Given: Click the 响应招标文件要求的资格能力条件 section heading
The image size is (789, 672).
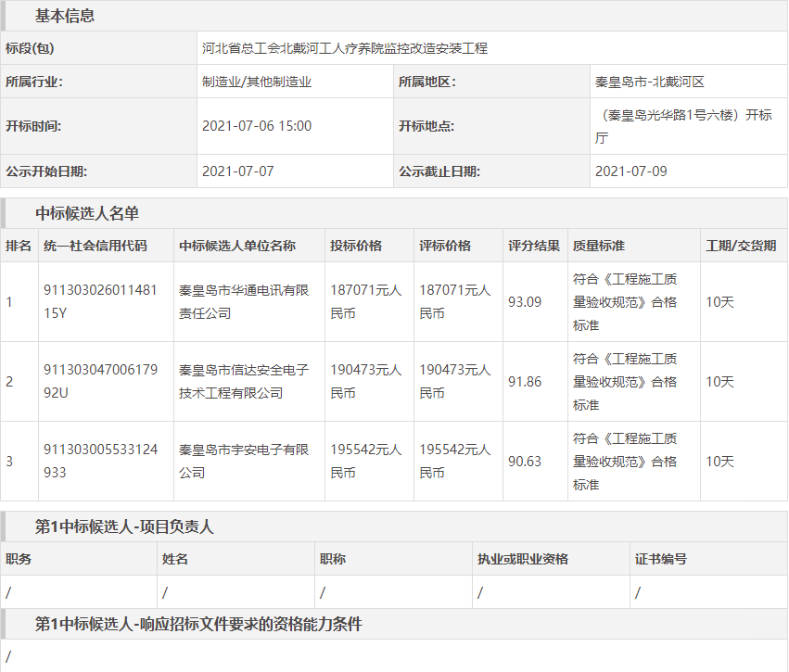Looking at the screenshot, I should [x=198, y=625].
